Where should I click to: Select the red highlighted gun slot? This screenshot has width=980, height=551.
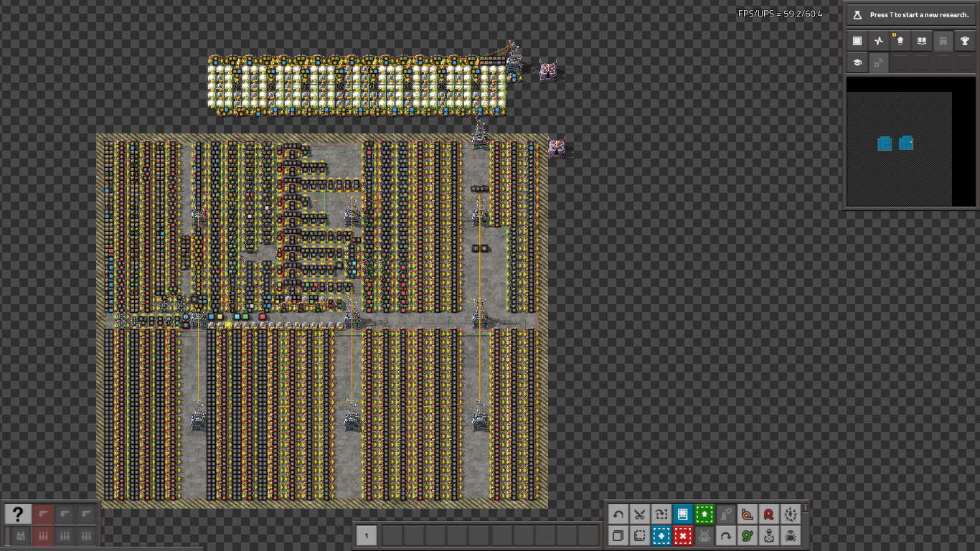(x=43, y=514)
